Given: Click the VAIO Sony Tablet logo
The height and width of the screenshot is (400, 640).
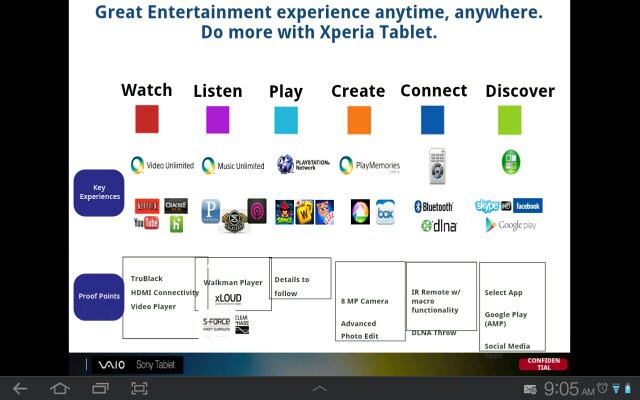Looking at the screenshot, I should pyautogui.click(x=137, y=365).
